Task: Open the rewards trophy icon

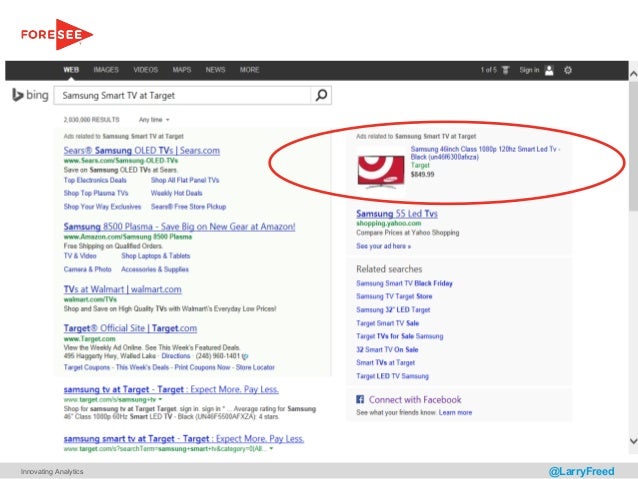Action: [x=505, y=70]
